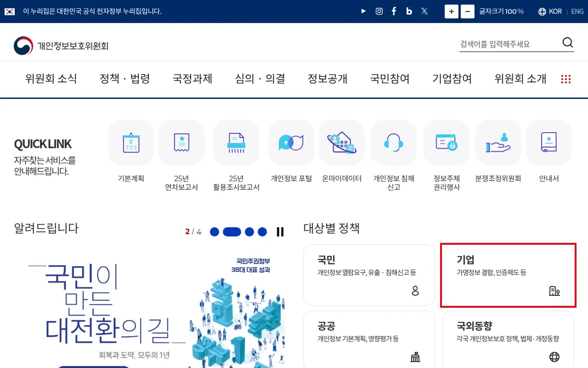
Task: Go to 개인정보보호위원회 home logo
Action: click(61, 46)
